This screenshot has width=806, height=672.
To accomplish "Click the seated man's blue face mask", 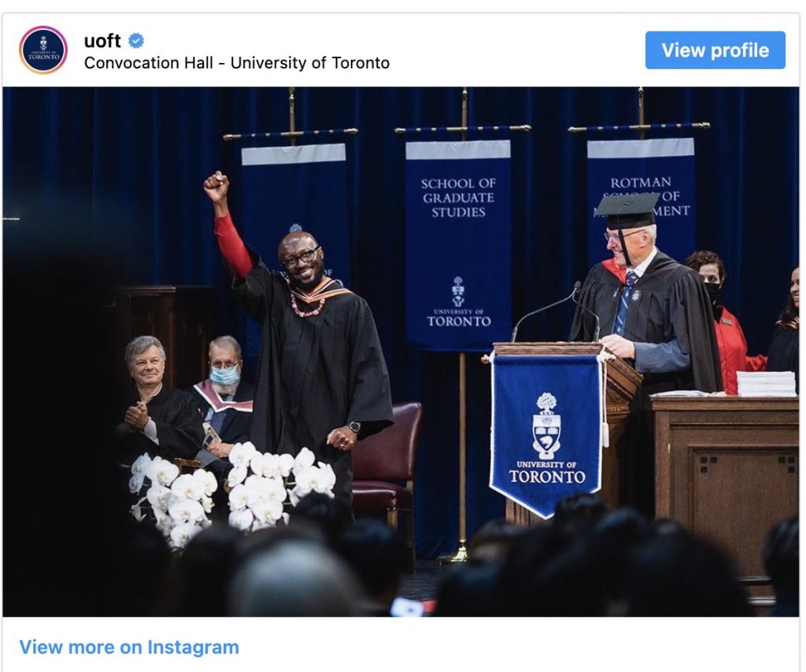I will [x=225, y=375].
